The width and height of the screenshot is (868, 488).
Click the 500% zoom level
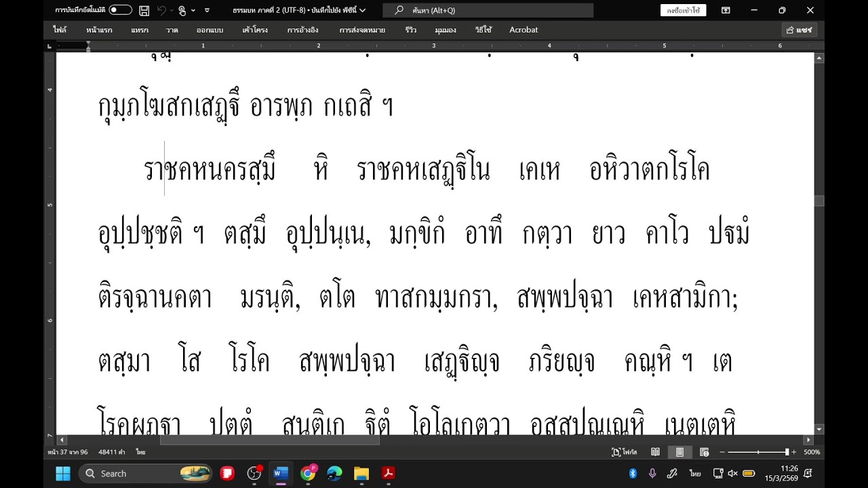click(x=812, y=452)
